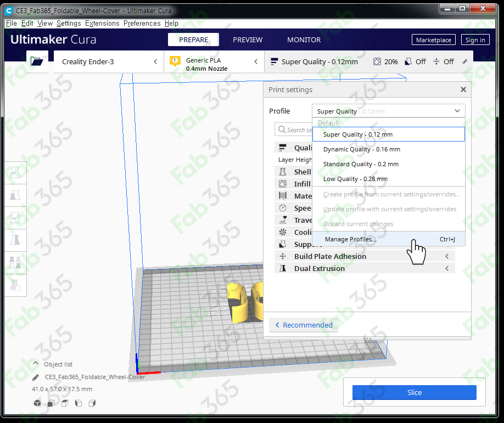Click the Material category icon
The image size is (504, 423).
(283, 196)
